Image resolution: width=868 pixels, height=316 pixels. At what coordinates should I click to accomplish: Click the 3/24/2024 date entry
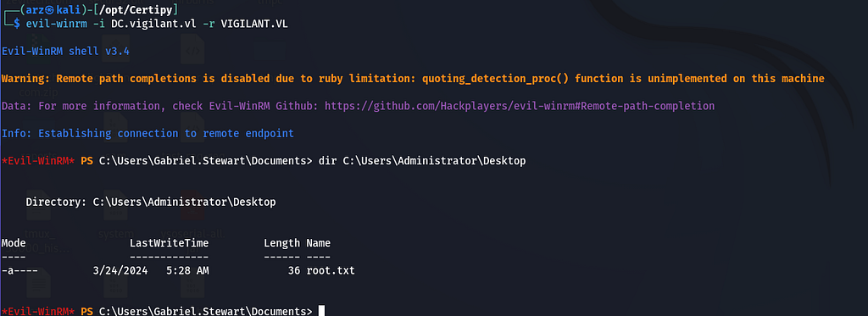pyautogui.click(x=120, y=270)
